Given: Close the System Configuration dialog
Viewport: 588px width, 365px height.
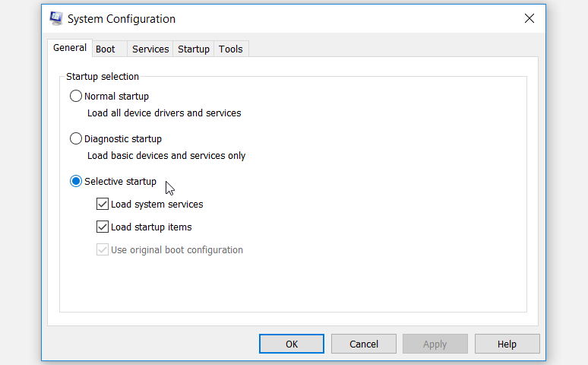Looking at the screenshot, I should [x=529, y=19].
